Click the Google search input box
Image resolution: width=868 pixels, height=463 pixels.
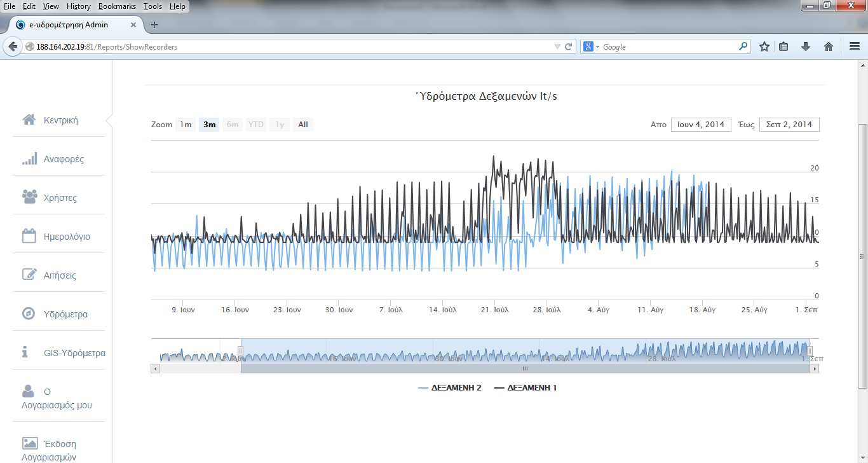(x=669, y=46)
